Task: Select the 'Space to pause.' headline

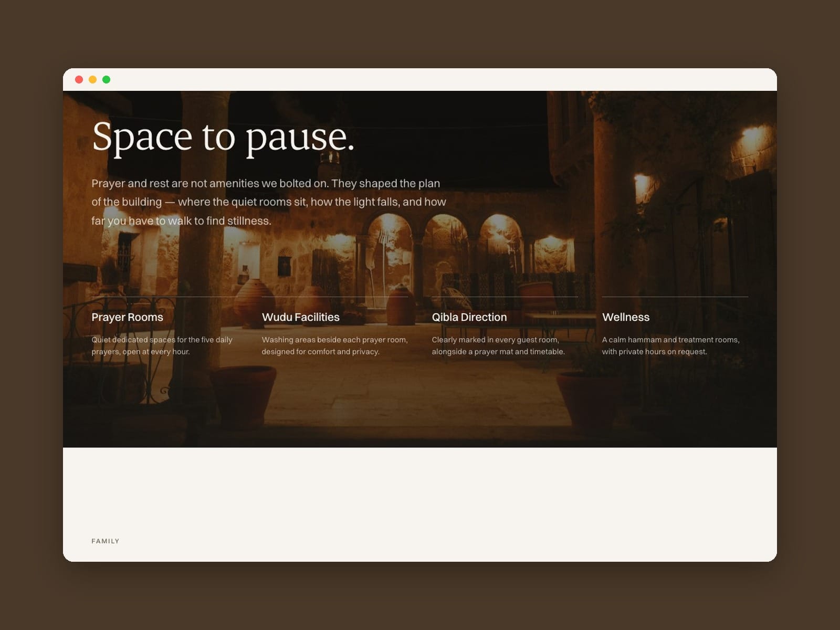Action: pyautogui.click(x=223, y=137)
